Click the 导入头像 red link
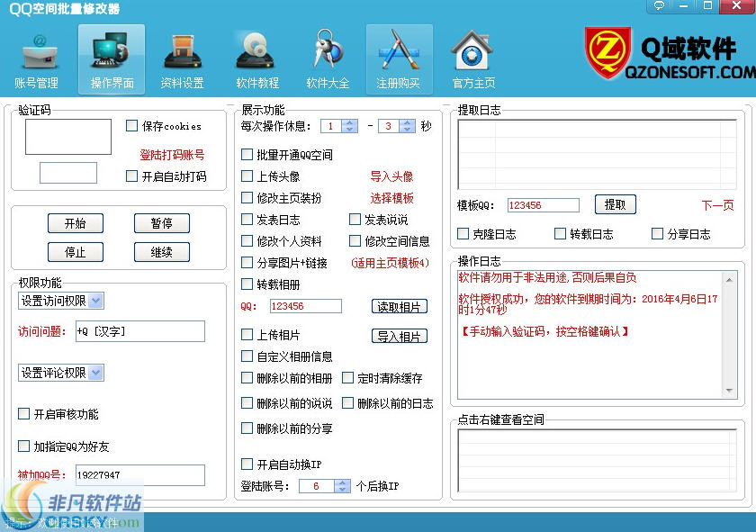This screenshot has height=532, width=756. [x=391, y=176]
